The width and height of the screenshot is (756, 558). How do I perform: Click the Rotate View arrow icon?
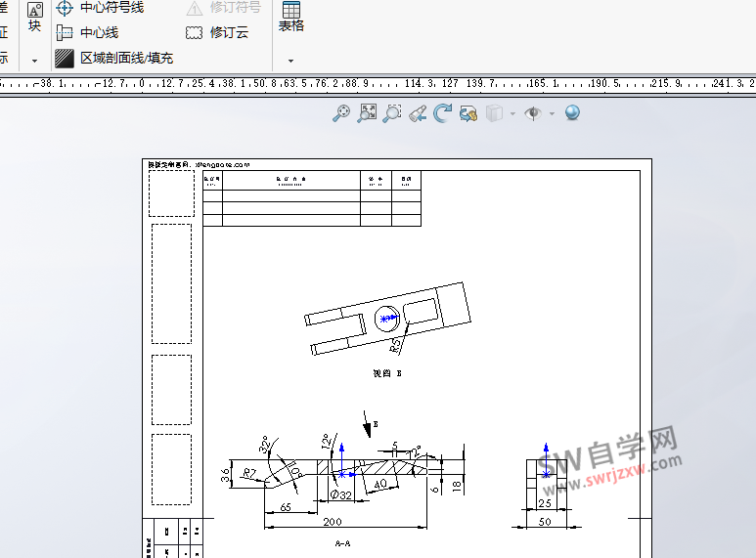(x=443, y=114)
